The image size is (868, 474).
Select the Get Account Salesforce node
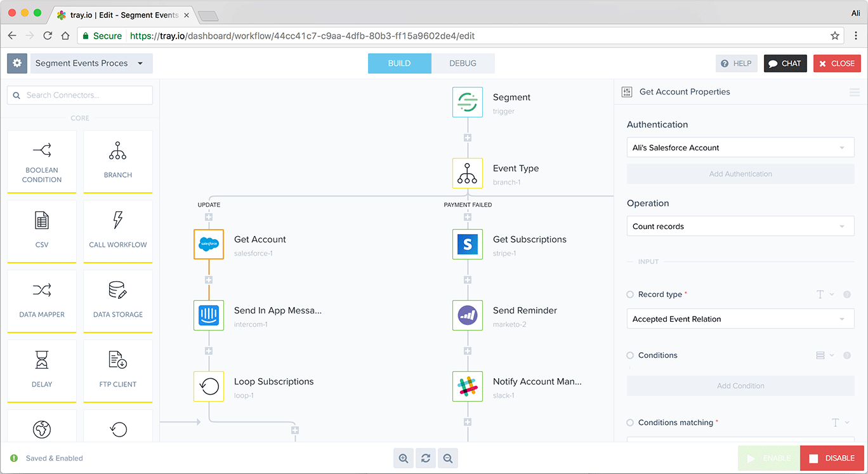[209, 244]
